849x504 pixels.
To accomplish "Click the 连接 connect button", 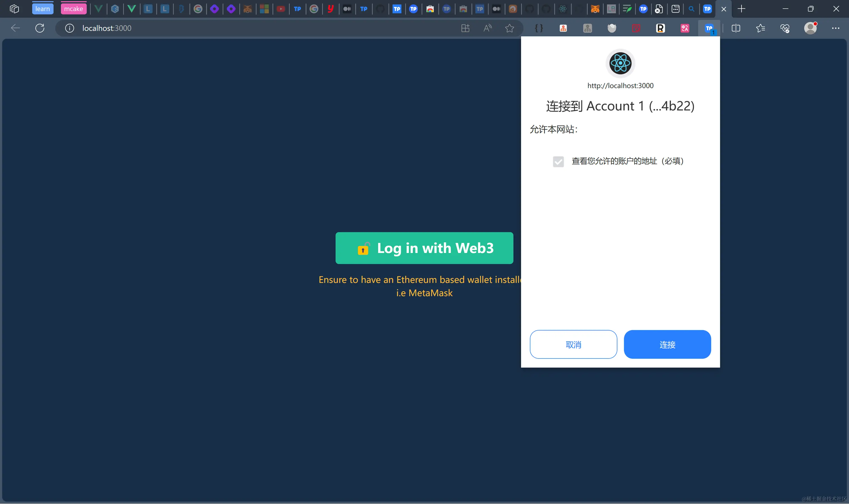I will [667, 344].
